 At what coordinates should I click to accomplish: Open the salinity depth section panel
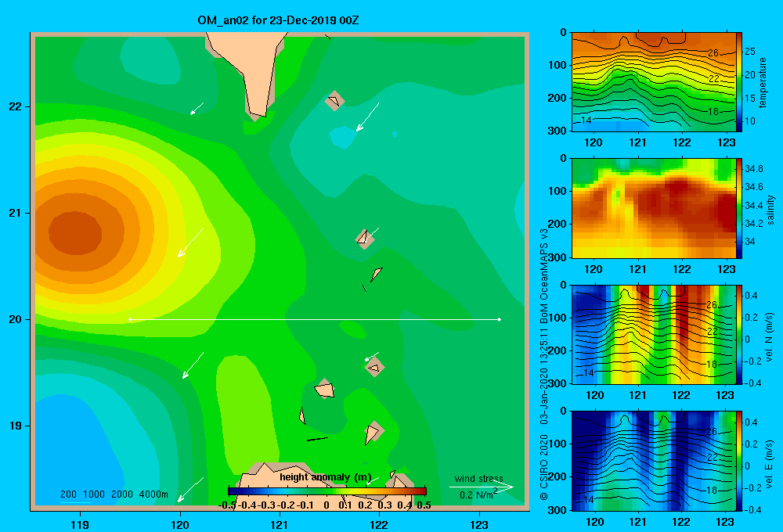pos(654,208)
